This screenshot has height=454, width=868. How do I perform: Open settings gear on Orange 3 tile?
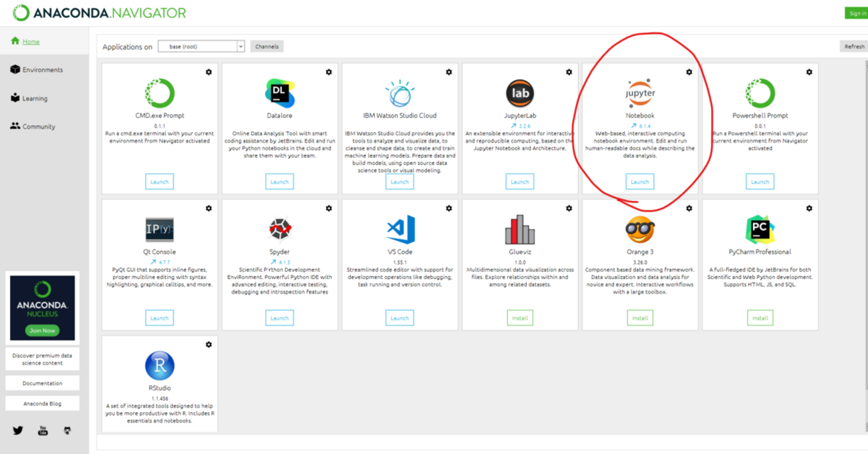pos(689,208)
